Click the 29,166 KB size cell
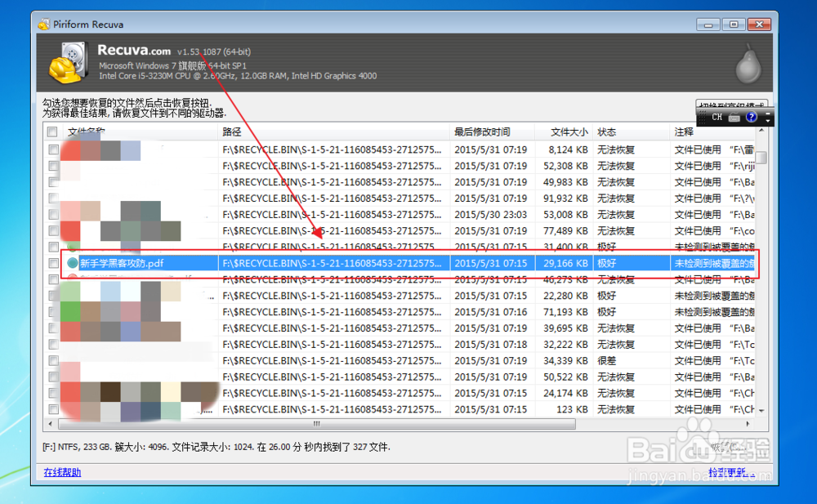 [565, 263]
